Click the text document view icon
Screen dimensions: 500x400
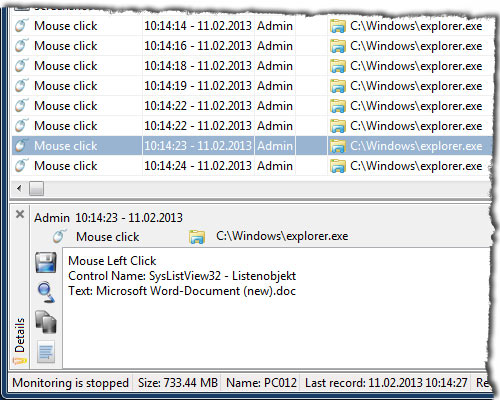tap(46, 351)
